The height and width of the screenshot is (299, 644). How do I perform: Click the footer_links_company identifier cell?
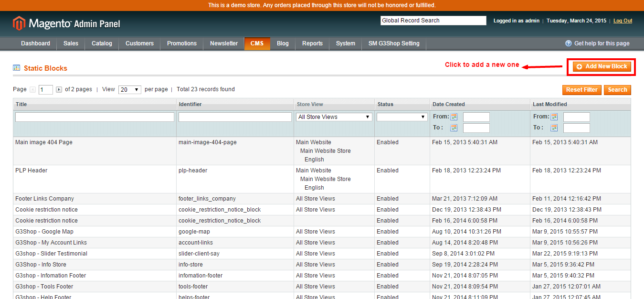point(235,199)
